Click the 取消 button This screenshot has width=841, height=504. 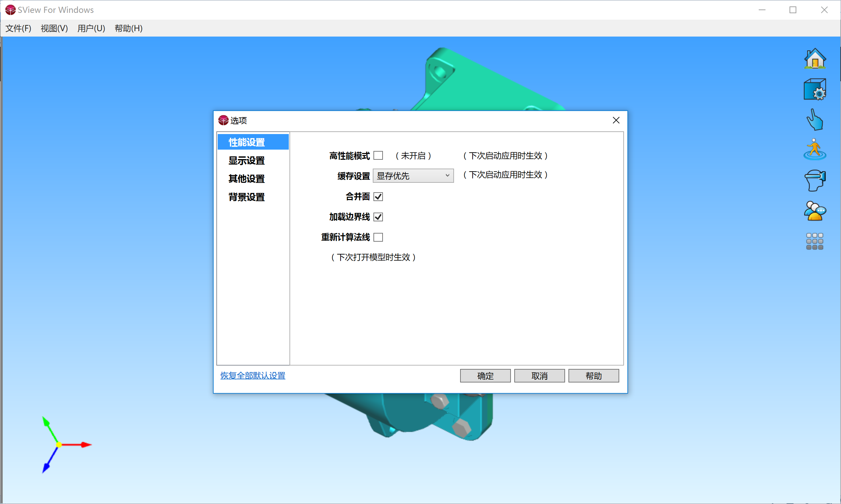pyautogui.click(x=539, y=376)
